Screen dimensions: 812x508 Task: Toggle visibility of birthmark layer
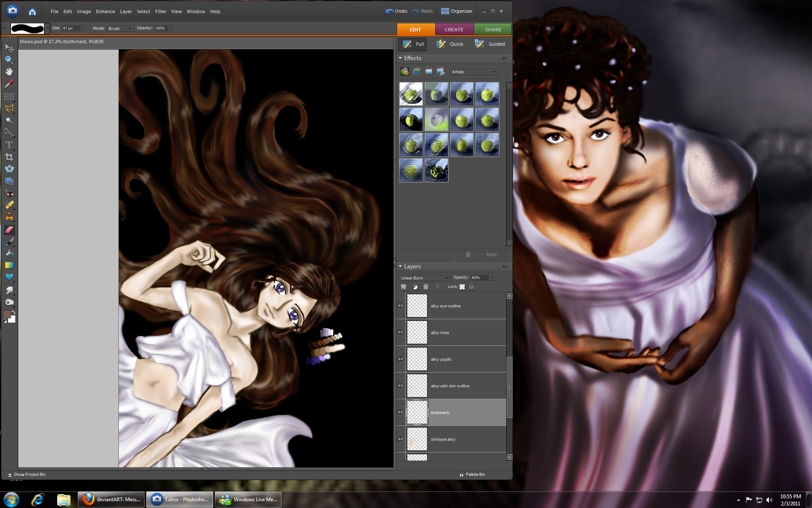401,412
